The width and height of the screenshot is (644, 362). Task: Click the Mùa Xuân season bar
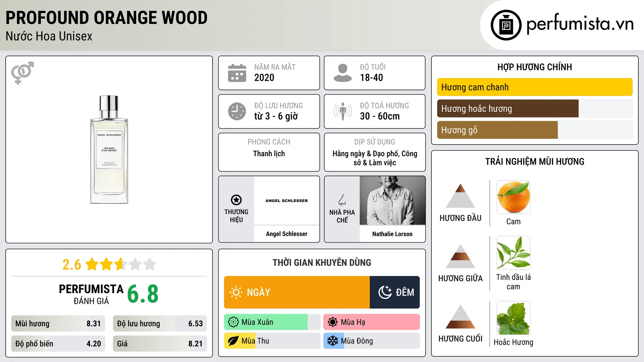coord(272,322)
